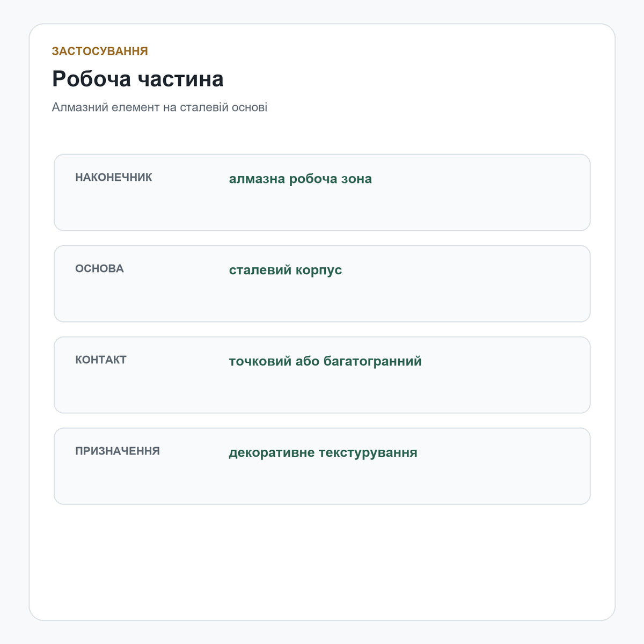This screenshot has width=644, height=644.
Task: Click the word текстурування in ПРИЗНАЧЕННЯ row
Action: (368, 452)
